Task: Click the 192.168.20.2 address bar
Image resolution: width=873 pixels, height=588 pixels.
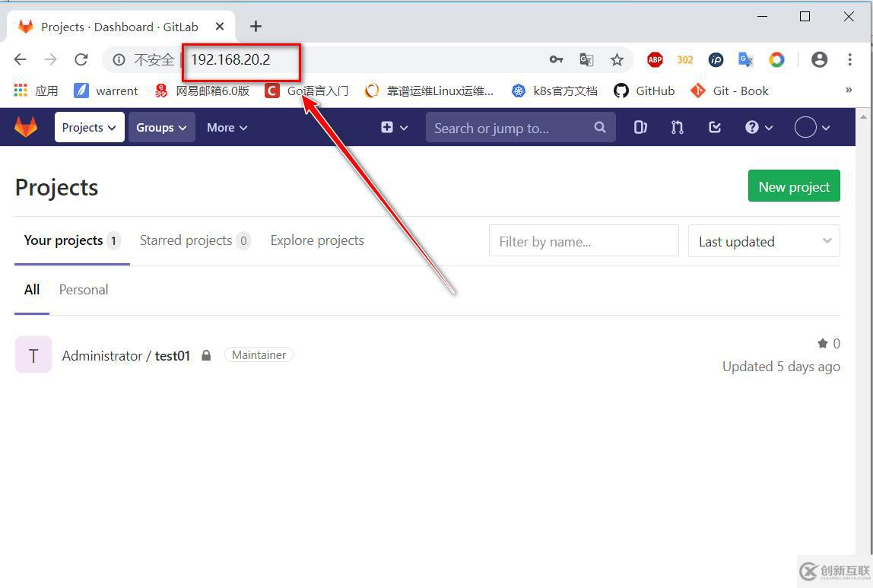Action: pos(367,59)
